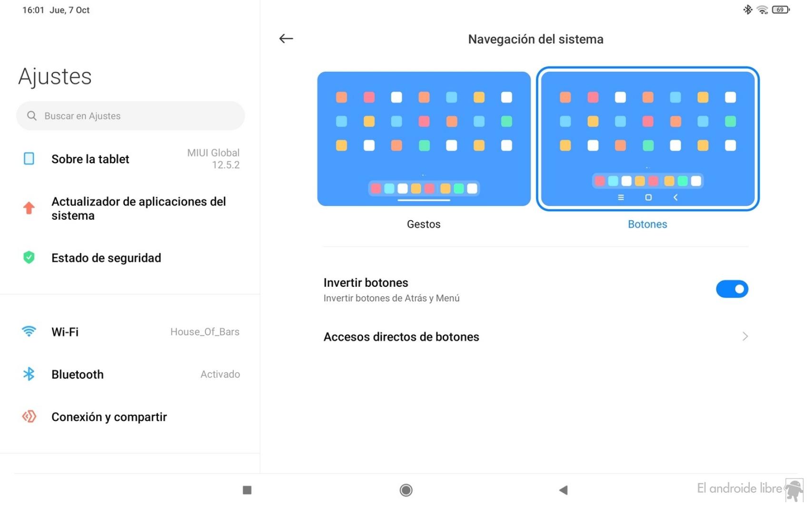Tap the triangle back navigation button
Image resolution: width=812 pixels, height=507 pixels.
pyautogui.click(x=564, y=490)
